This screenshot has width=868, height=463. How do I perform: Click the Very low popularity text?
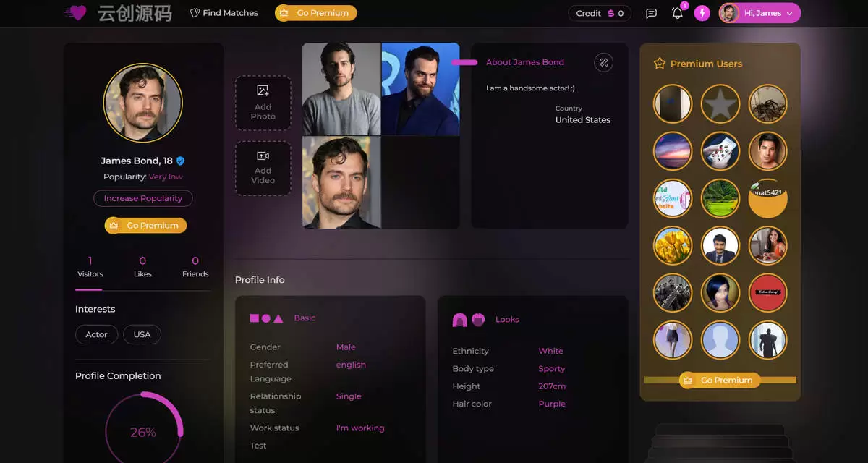pyautogui.click(x=166, y=177)
